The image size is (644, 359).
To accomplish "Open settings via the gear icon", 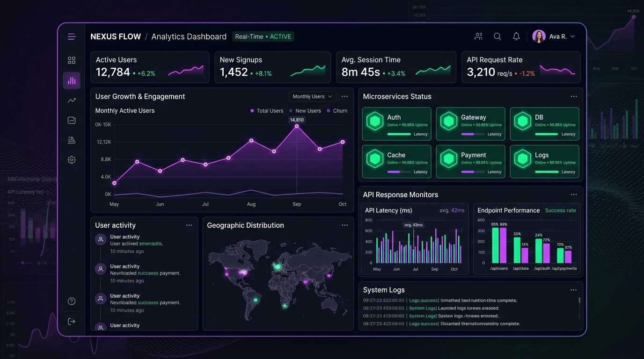I will coord(72,160).
